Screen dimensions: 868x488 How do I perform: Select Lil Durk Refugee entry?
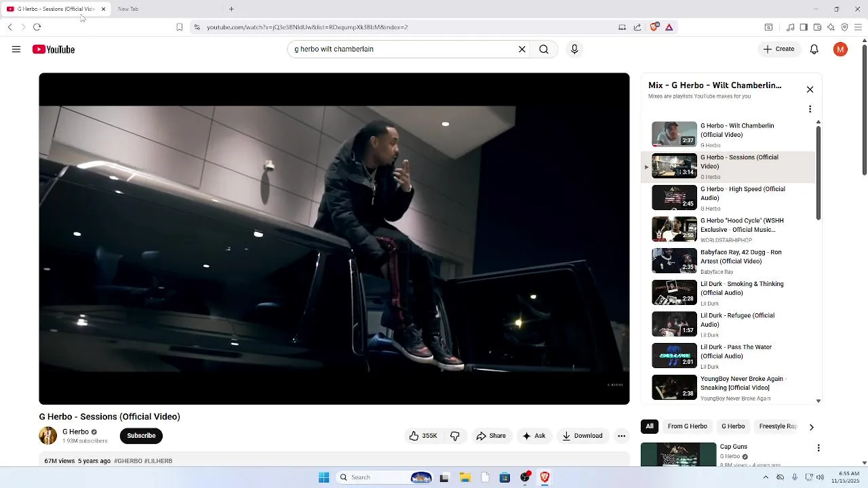728,325
